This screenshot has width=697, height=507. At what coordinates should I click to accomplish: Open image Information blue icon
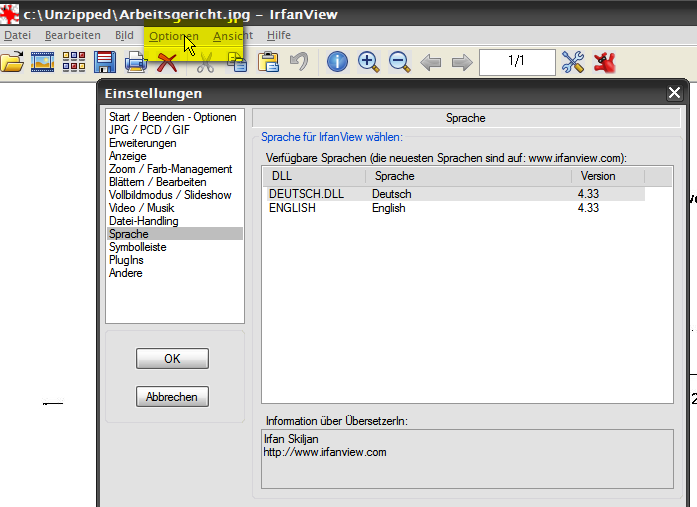(337, 62)
